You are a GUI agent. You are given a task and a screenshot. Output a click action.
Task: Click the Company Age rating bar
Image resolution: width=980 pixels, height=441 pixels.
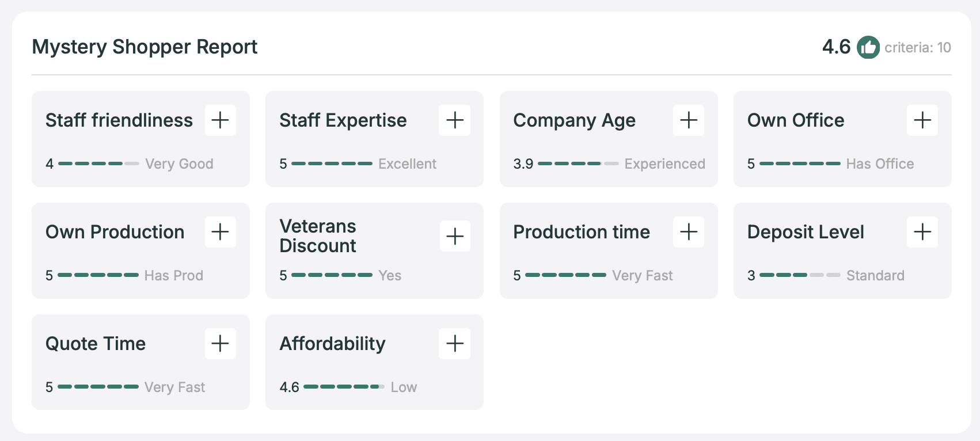tap(578, 164)
